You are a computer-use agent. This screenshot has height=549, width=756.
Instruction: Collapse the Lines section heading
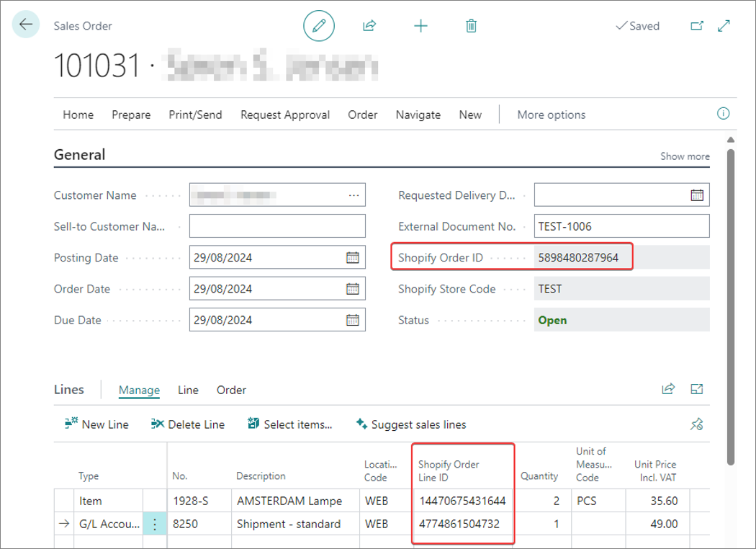coord(69,389)
